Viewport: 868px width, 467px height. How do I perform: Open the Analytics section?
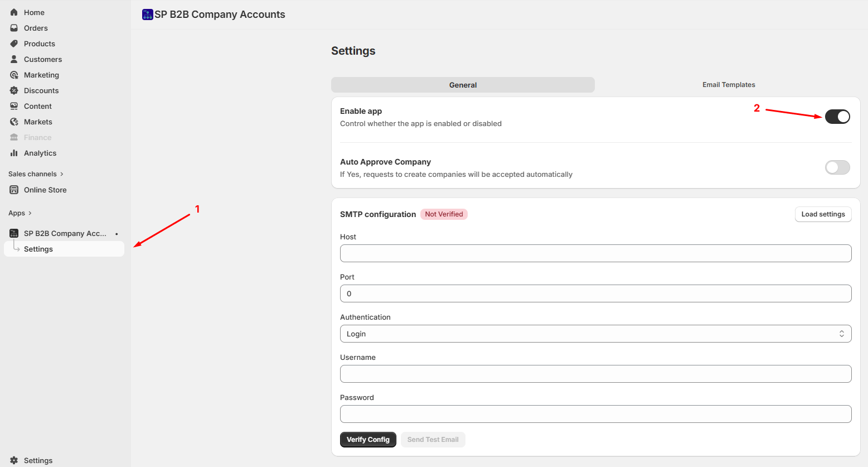(x=39, y=152)
